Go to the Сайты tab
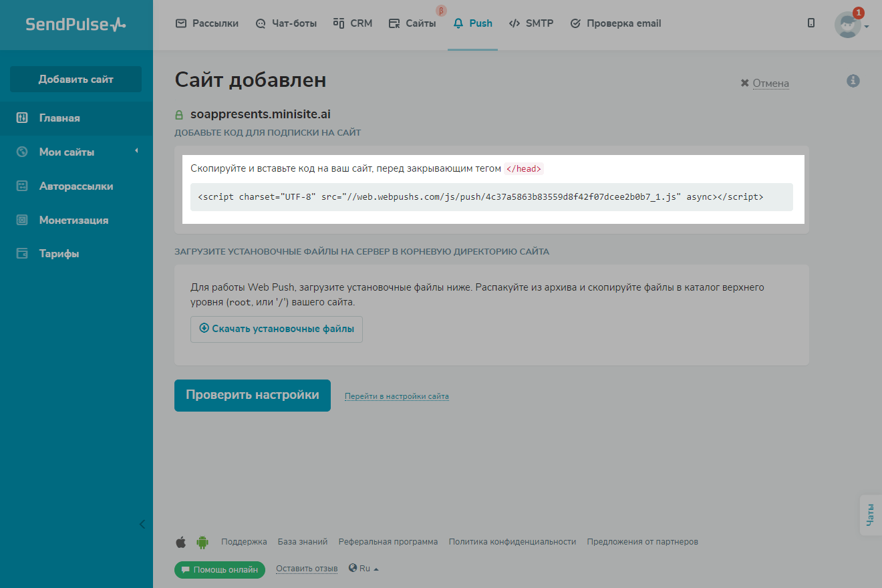 click(x=412, y=23)
